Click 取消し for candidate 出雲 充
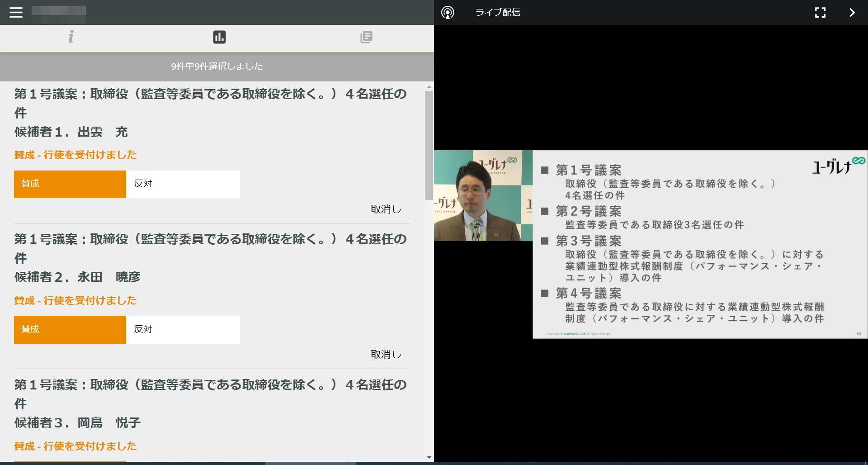This screenshot has width=868, height=465. click(386, 209)
